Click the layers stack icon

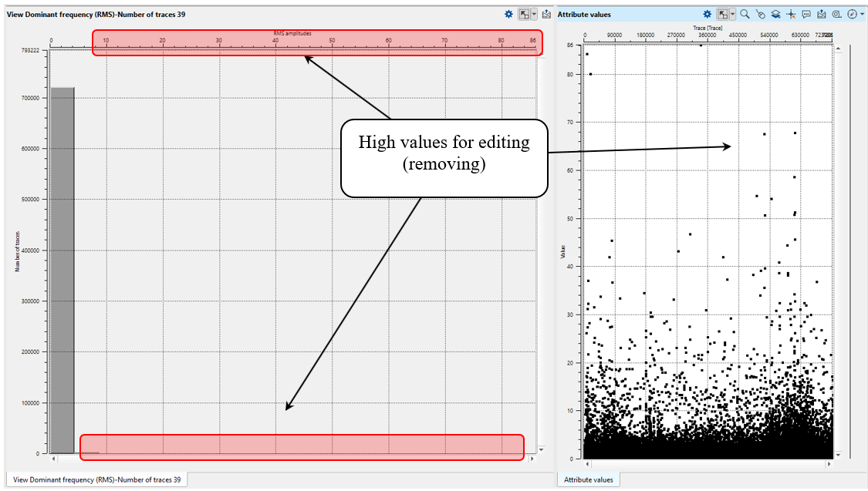[775, 14]
